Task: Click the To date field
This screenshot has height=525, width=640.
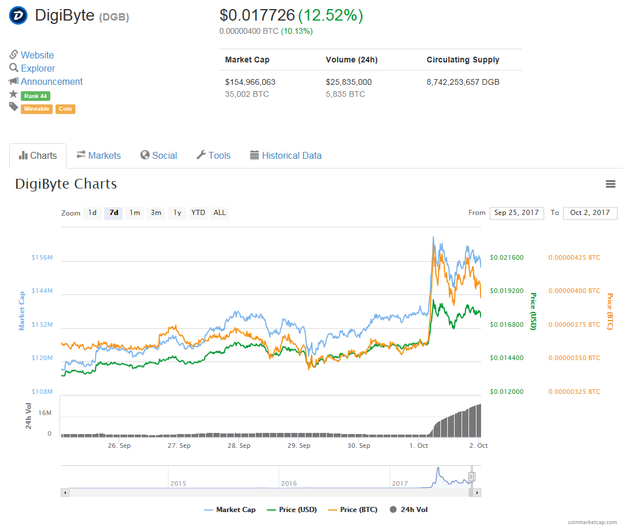Action: 590,213
